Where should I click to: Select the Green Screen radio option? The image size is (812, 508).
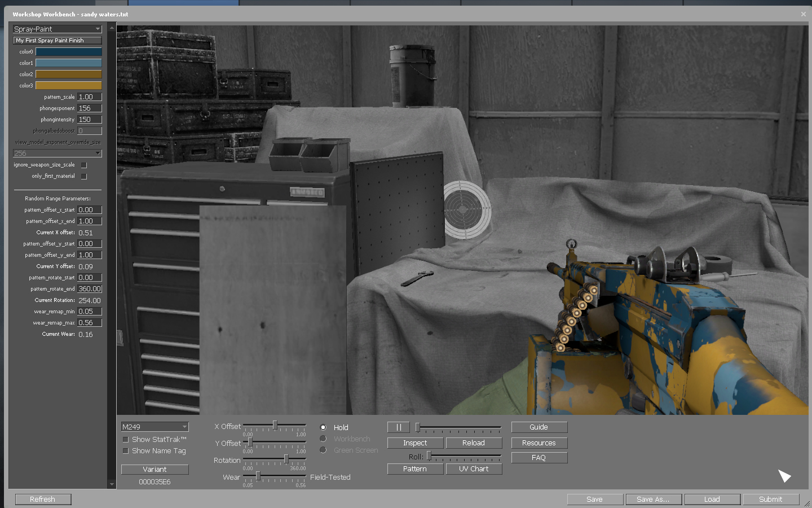(323, 450)
